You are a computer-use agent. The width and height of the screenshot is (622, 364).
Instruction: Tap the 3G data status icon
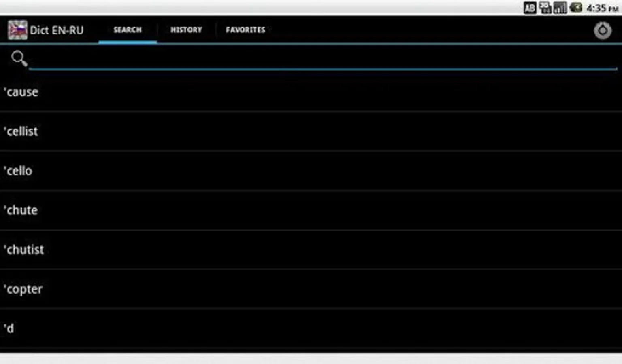(x=545, y=8)
